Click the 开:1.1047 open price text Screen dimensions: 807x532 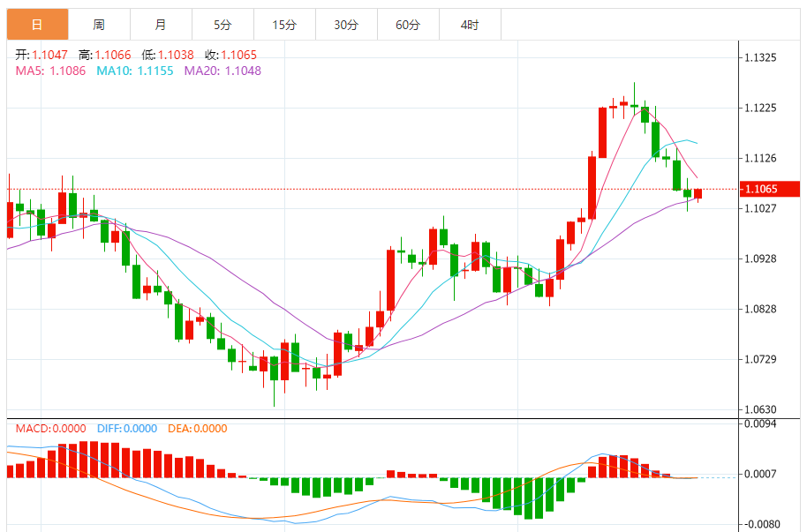(41, 55)
